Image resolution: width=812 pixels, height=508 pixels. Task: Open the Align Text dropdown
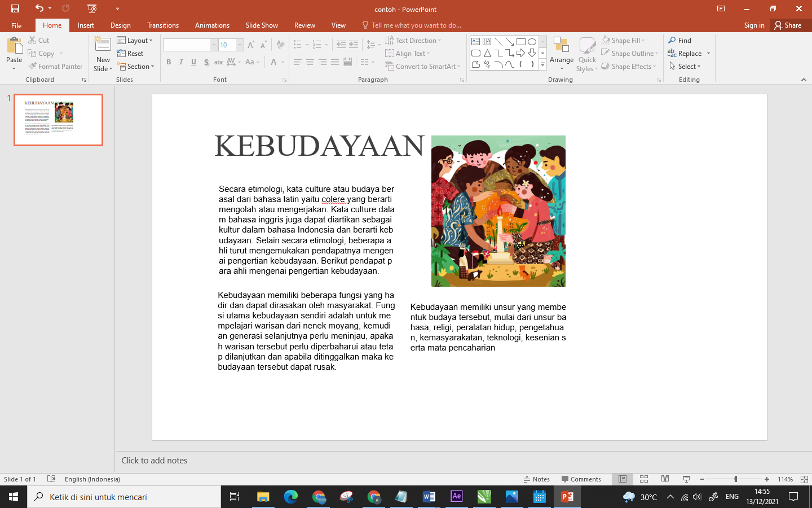point(408,54)
